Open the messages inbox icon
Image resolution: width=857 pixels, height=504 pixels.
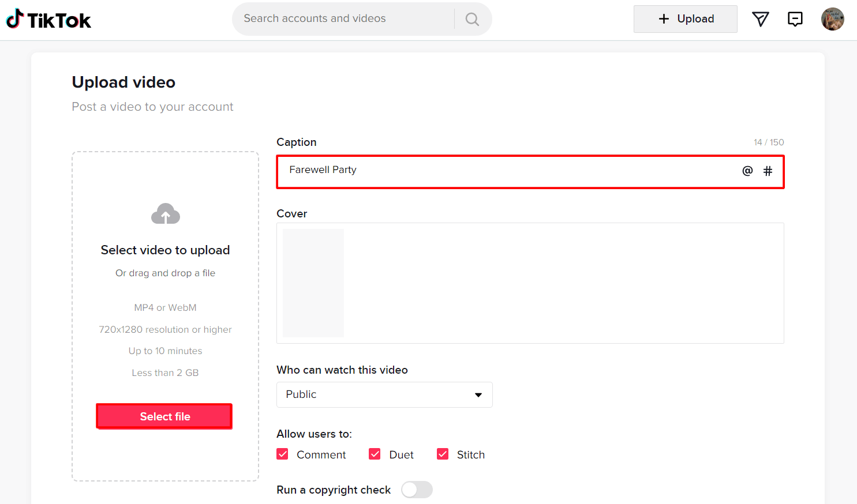coord(795,19)
